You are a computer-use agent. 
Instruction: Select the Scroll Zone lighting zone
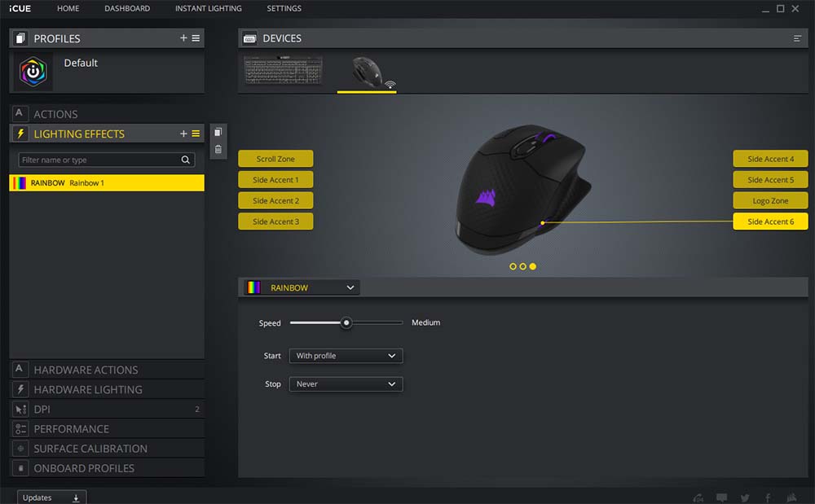pyautogui.click(x=275, y=159)
